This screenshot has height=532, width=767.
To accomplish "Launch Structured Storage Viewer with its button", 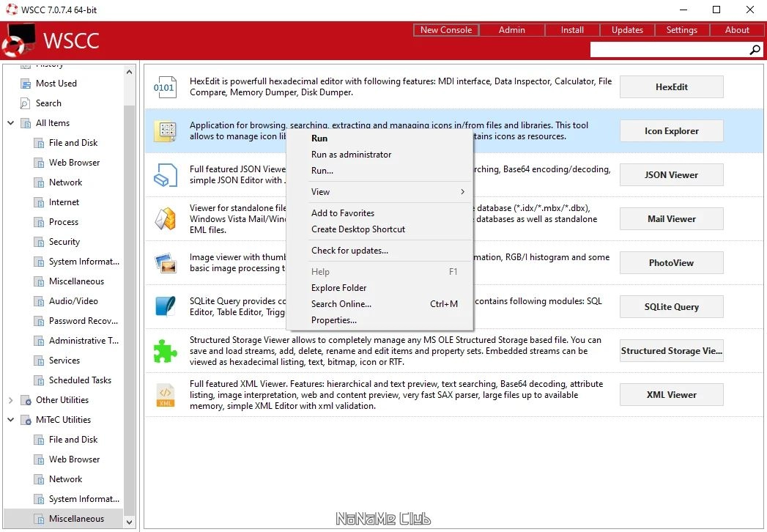I will pyautogui.click(x=671, y=351).
